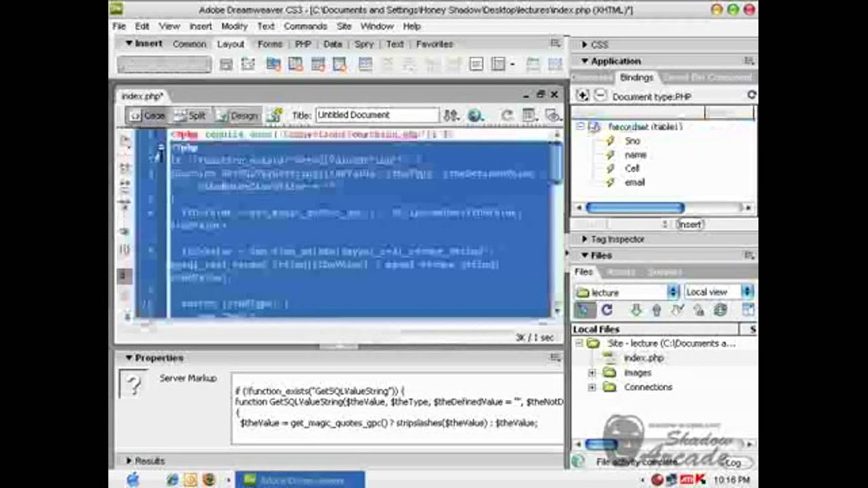
Task: Click the document Title input field
Action: tap(377, 115)
